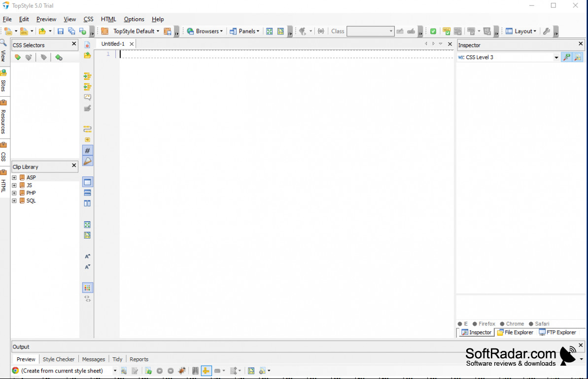This screenshot has width=588, height=379.
Task: Toggle the Chrome browser support indicator
Action: [512, 324]
